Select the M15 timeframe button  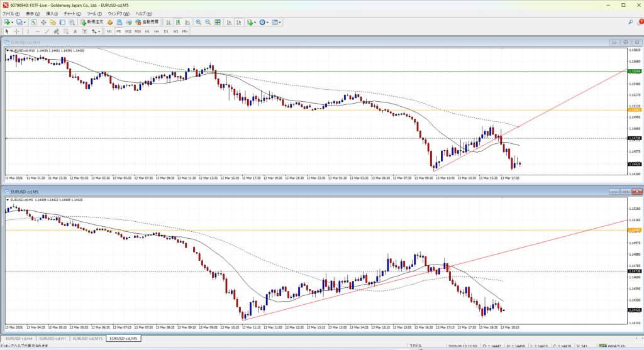pyautogui.click(x=128, y=31)
